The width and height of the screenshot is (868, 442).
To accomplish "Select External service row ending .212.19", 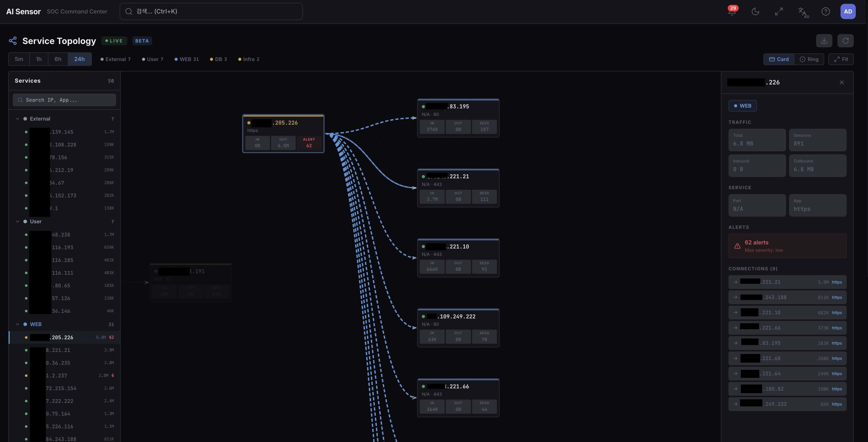I will tap(64, 170).
